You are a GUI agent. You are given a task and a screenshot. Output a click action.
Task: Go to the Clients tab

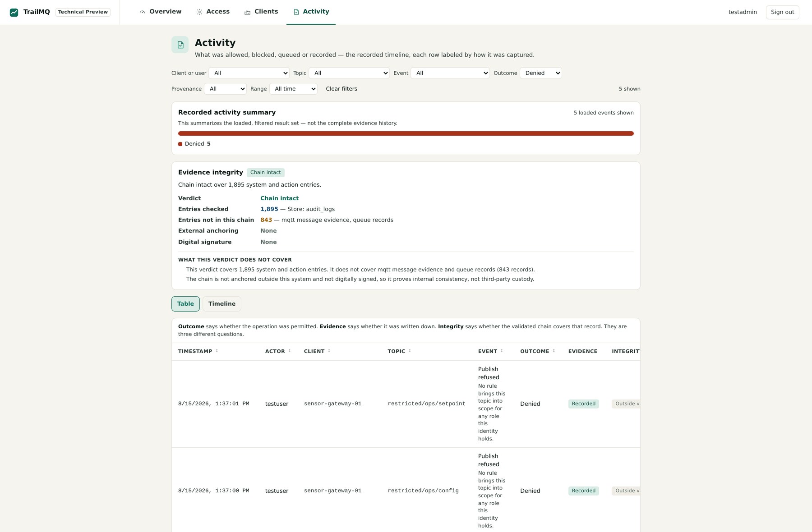click(x=261, y=12)
